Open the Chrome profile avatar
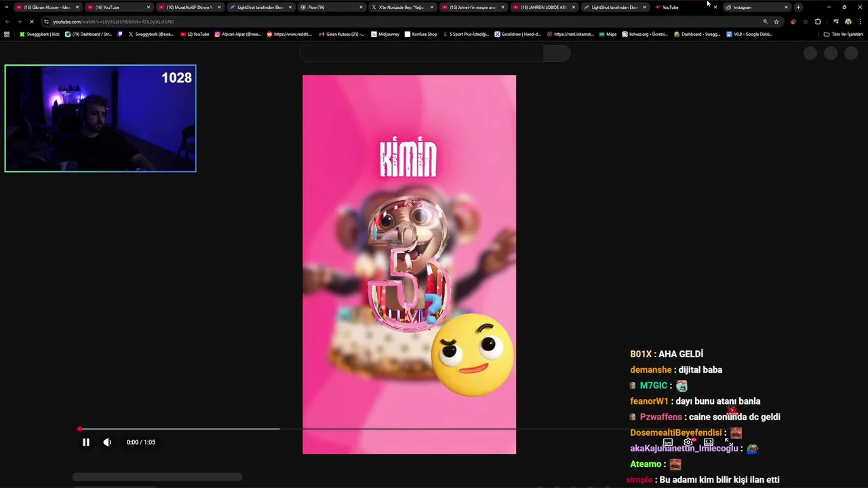This screenshot has height=488, width=868. click(848, 22)
